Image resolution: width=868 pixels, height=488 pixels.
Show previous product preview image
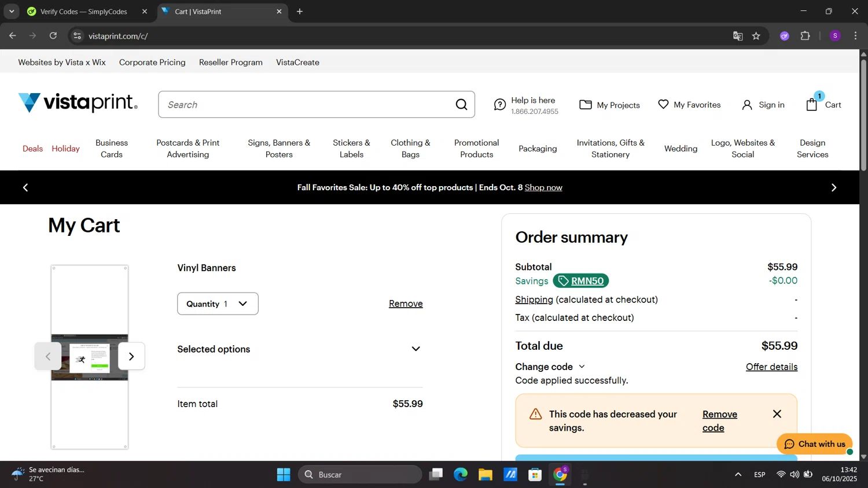coord(48,356)
